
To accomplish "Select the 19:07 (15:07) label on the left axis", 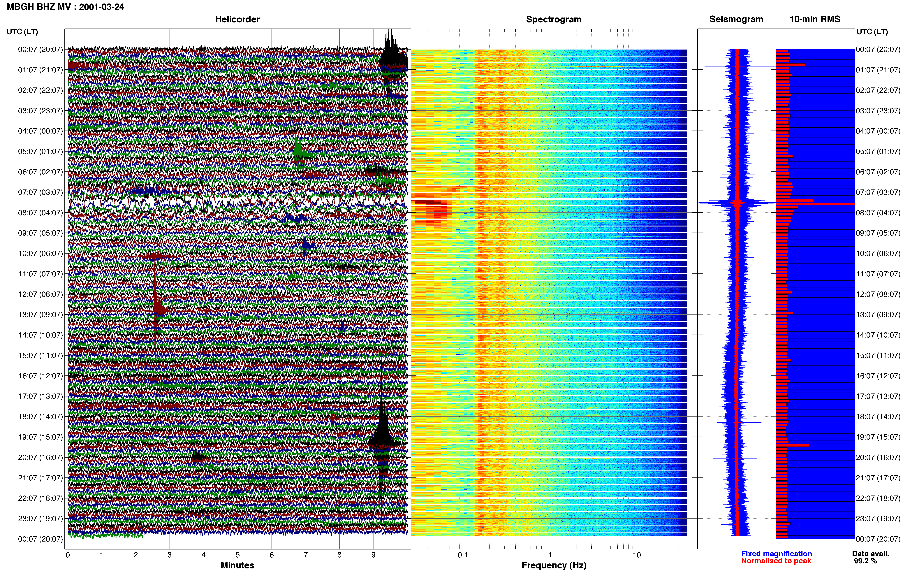I will coord(40,437).
